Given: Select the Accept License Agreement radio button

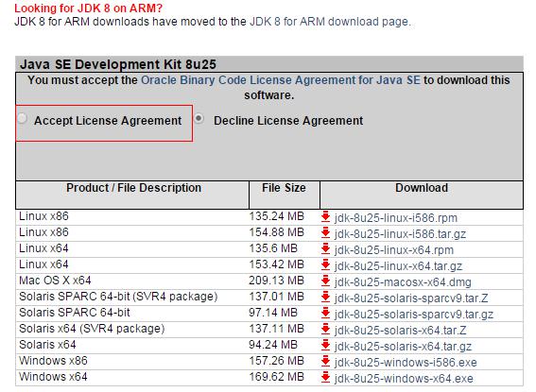Looking at the screenshot, I should tap(23, 118).
